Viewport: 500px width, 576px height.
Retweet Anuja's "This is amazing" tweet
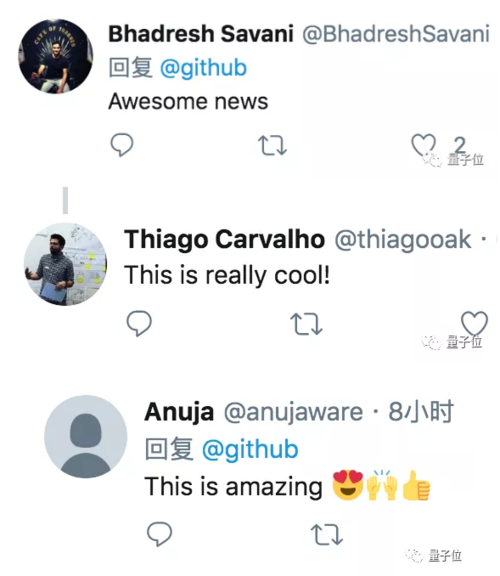(x=327, y=534)
